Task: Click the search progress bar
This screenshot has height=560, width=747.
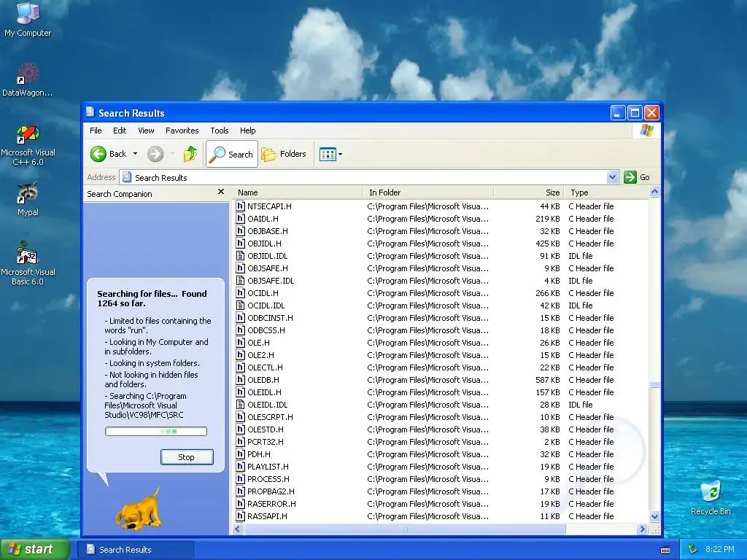Action: [156, 432]
